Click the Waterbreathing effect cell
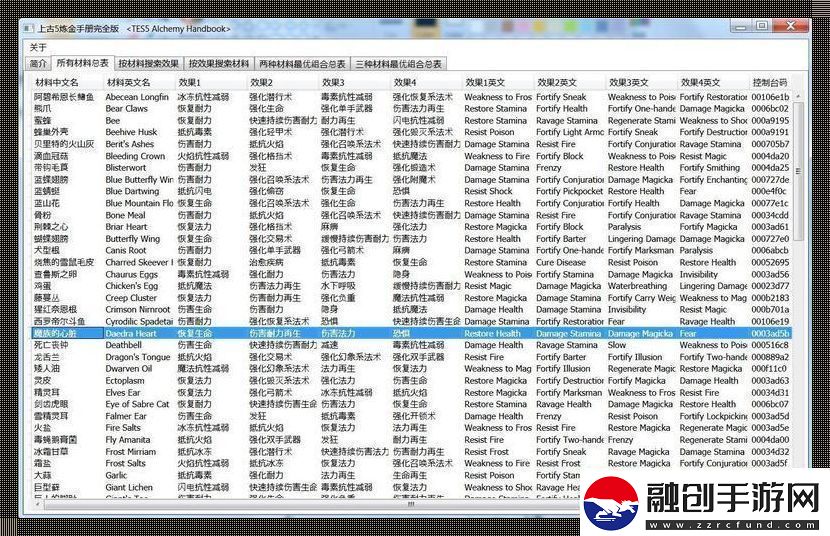830x536 pixels. [642, 286]
